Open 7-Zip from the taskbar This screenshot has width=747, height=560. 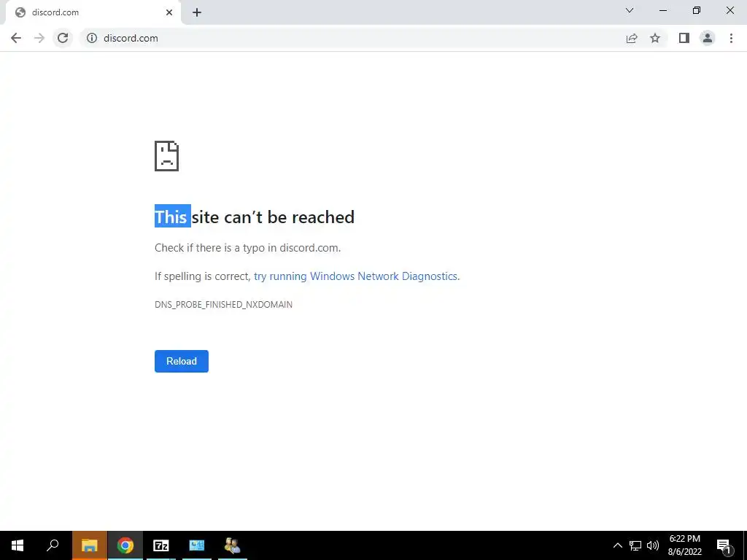click(x=161, y=545)
